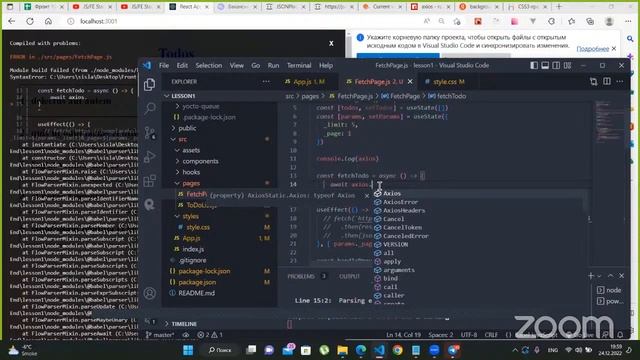Open the File menu
Viewport: 640px width, 360px height.
point(164,65)
